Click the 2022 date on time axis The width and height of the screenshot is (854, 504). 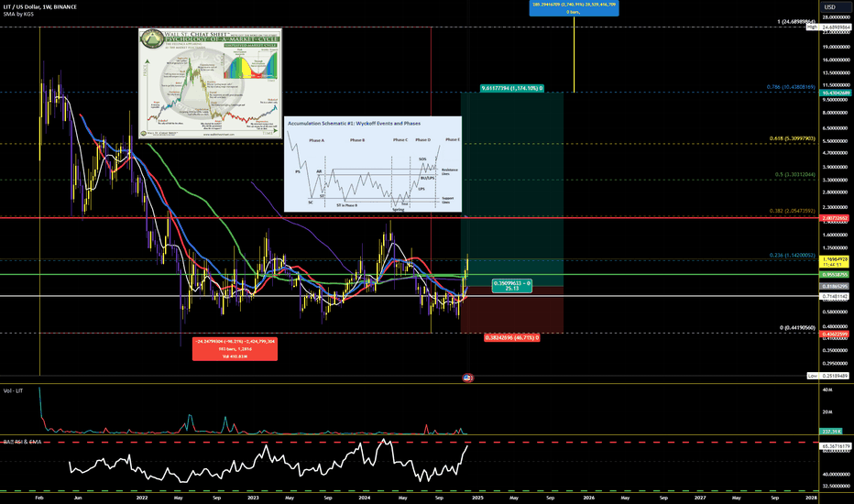point(142,498)
